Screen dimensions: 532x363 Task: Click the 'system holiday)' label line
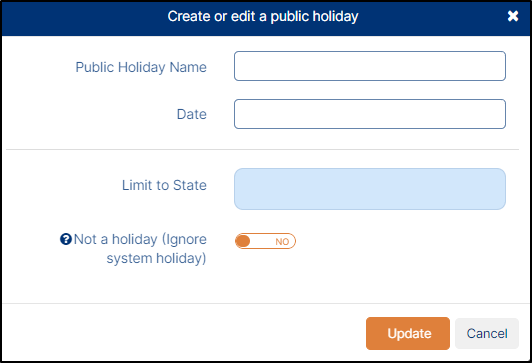click(156, 259)
